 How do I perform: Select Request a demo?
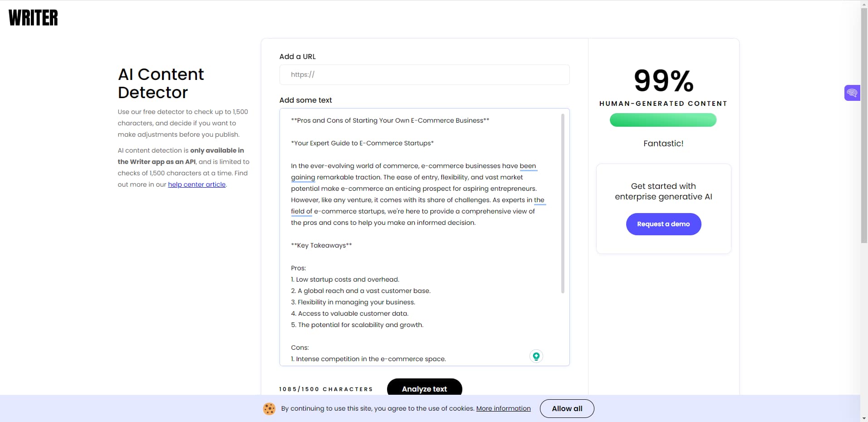pyautogui.click(x=663, y=223)
